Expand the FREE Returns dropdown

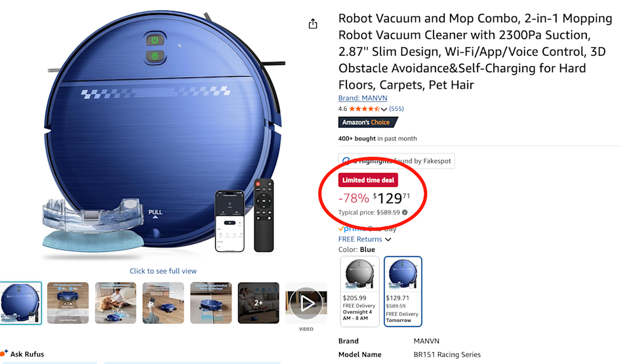[386, 239]
